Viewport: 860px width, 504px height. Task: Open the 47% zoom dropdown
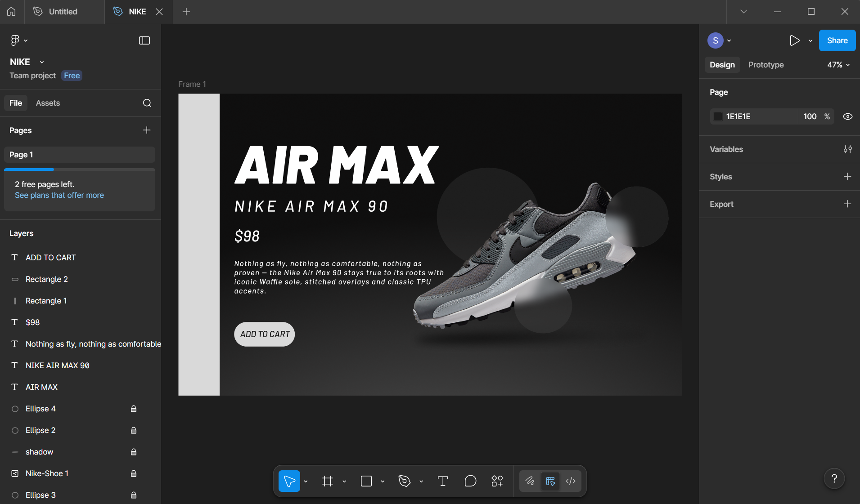[x=838, y=65]
